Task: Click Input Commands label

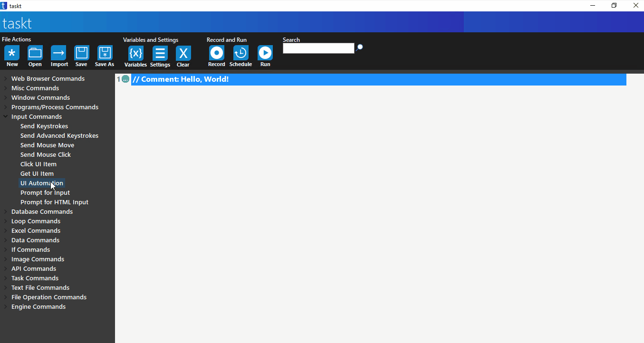Action: pos(37,117)
